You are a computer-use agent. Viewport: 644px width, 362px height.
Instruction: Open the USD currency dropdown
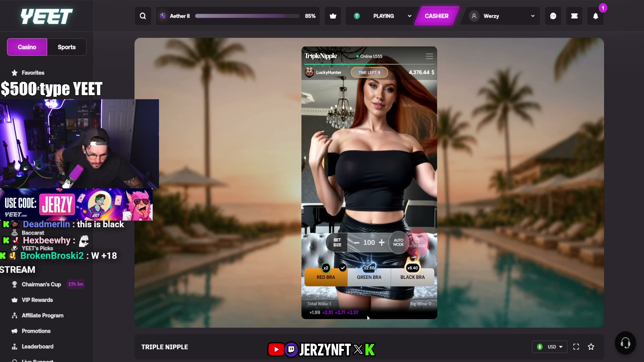click(x=549, y=347)
